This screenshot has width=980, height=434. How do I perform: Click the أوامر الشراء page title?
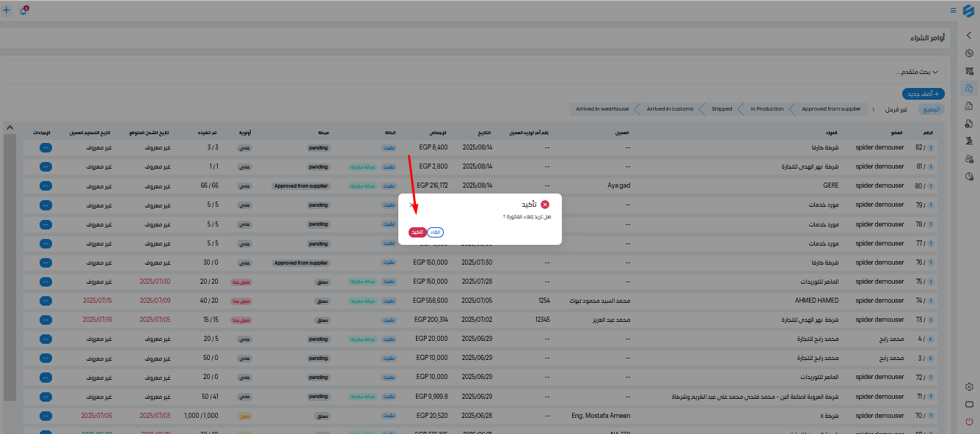click(x=927, y=37)
